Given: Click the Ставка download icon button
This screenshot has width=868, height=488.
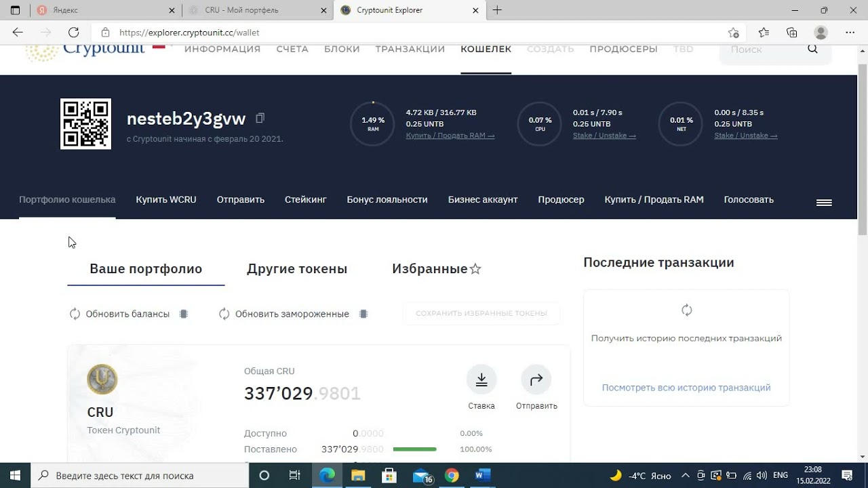Looking at the screenshot, I should [x=481, y=380].
